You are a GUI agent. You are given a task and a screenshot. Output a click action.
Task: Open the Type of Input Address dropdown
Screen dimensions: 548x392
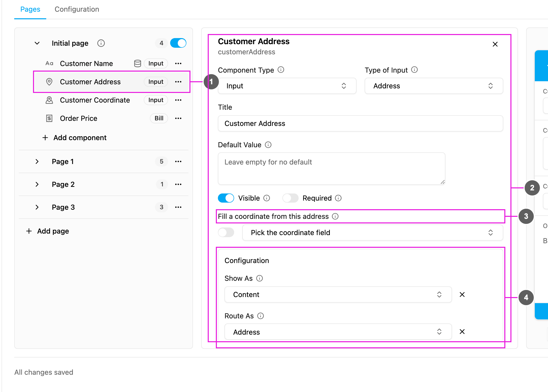434,86
